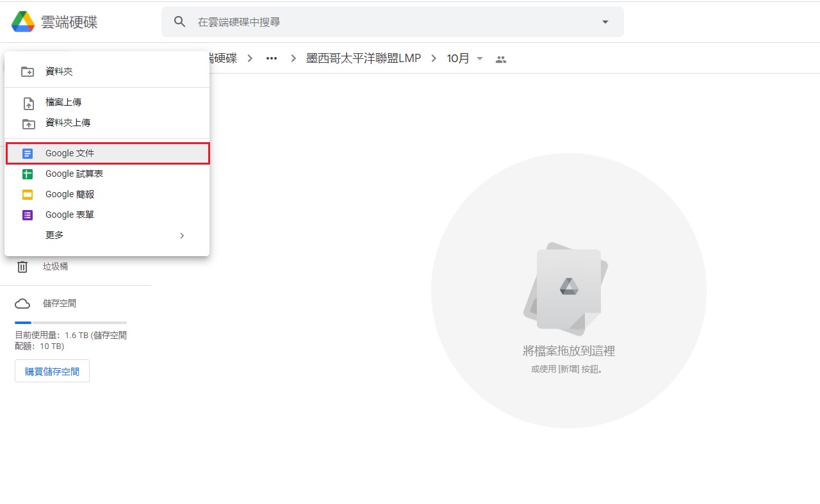Click the purple Google Forms icon
Screen dimensions: 820x504
point(28,215)
